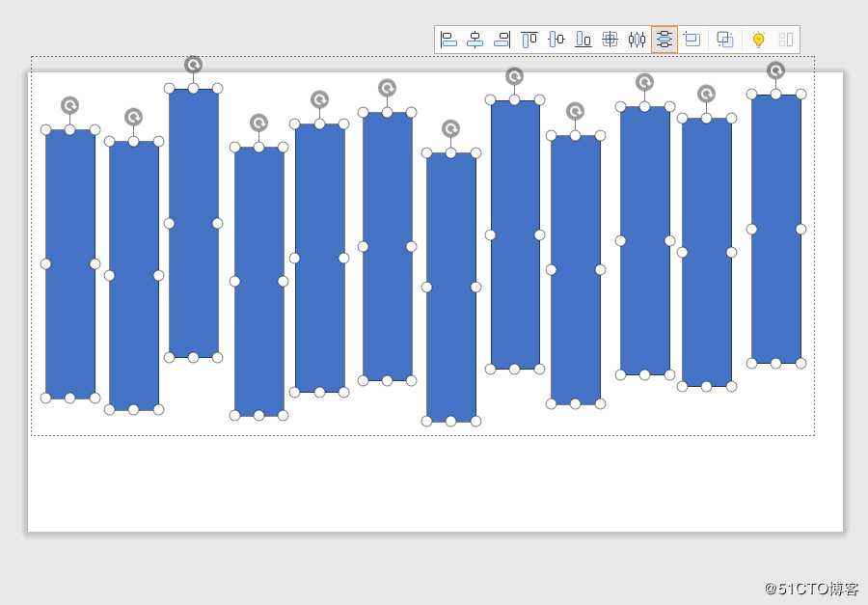
Task: Click the overlapping squares combine icon
Action: [725, 40]
